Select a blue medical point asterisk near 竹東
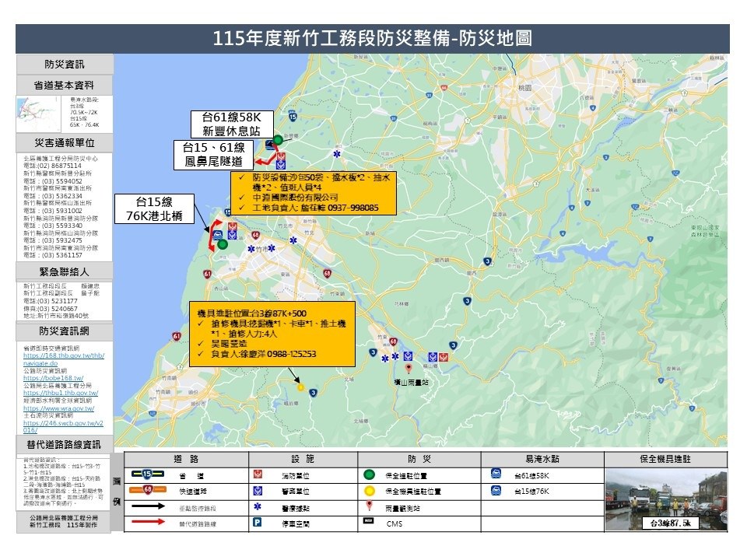 pyautogui.click(x=384, y=359)
